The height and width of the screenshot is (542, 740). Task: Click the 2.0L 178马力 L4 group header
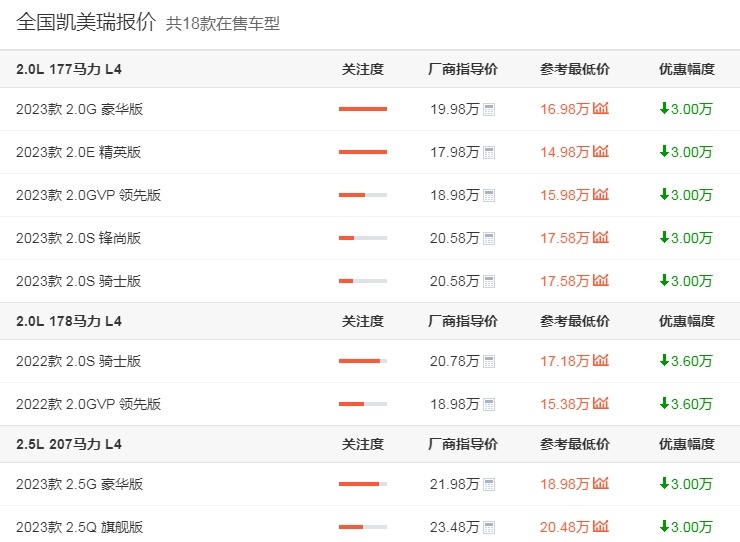tap(69, 322)
